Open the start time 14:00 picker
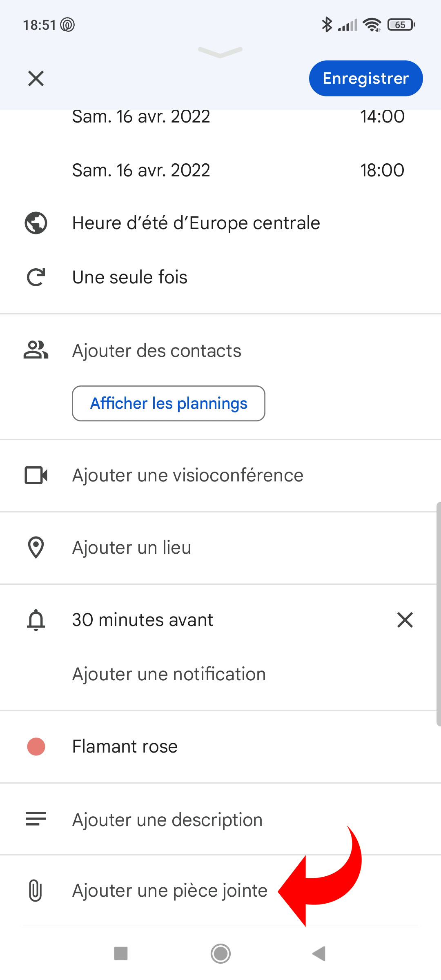Viewport: 441px width, 980px height. [382, 117]
